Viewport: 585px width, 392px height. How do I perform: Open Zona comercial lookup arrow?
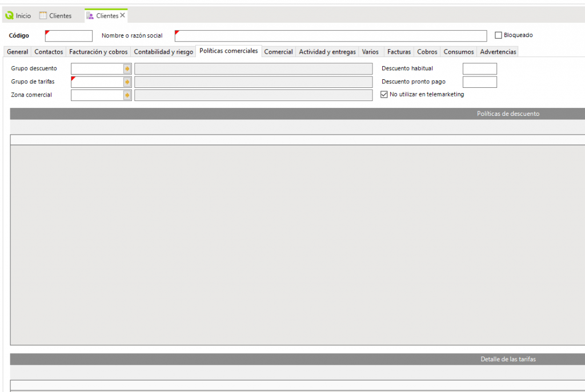[127, 95]
